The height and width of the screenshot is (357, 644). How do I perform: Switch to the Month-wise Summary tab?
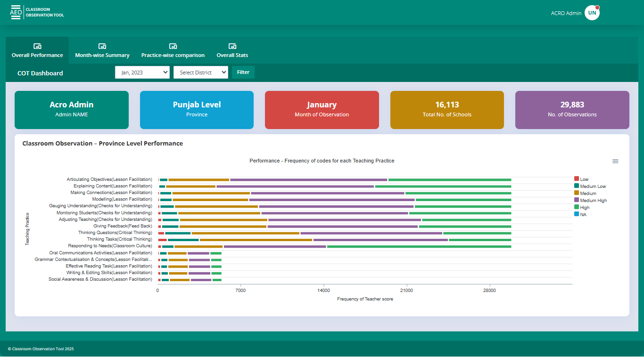coord(102,55)
